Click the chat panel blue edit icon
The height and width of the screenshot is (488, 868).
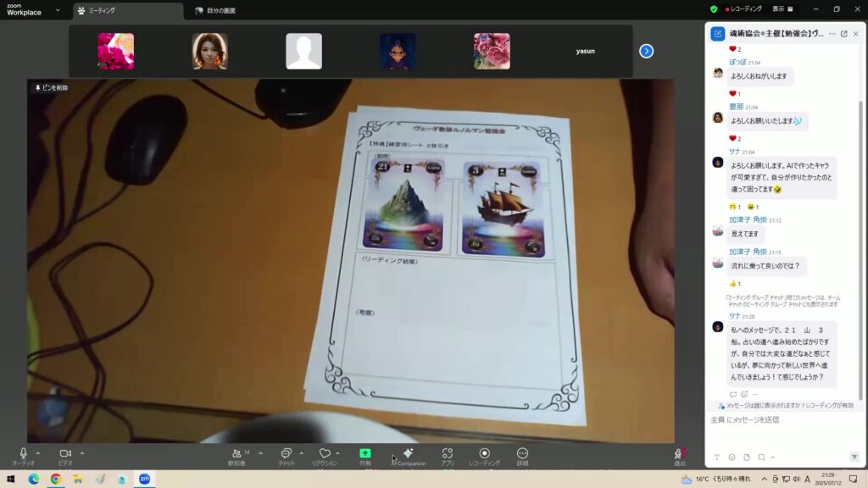pos(717,34)
